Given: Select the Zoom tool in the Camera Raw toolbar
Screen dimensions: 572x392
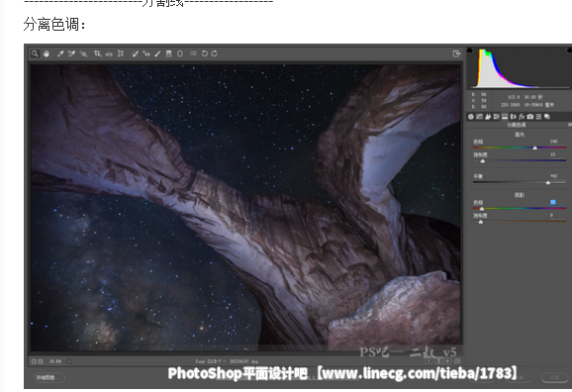Looking at the screenshot, I should [35, 53].
